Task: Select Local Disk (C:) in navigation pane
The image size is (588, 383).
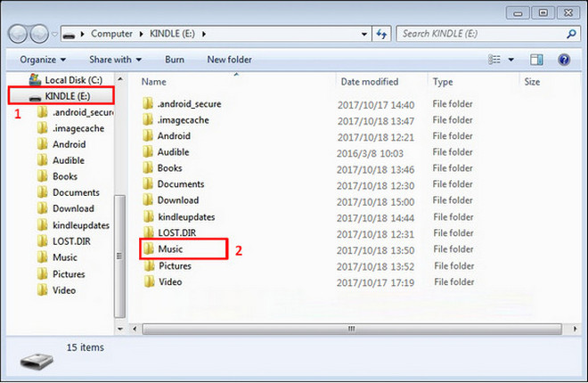Action: point(66,80)
